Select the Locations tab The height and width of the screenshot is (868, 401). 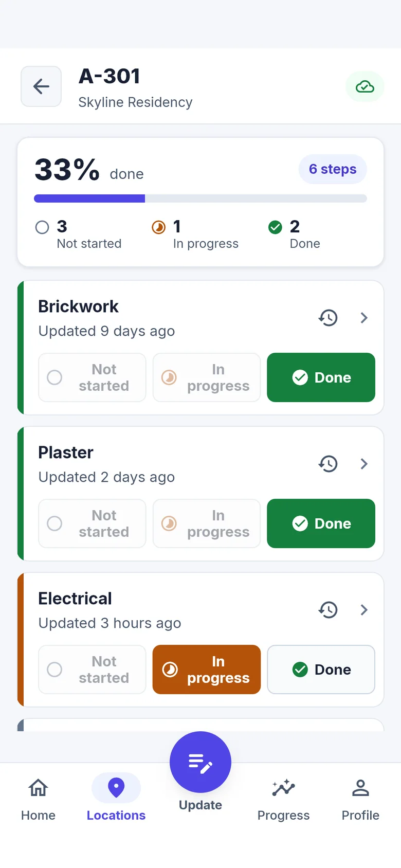pos(116,797)
